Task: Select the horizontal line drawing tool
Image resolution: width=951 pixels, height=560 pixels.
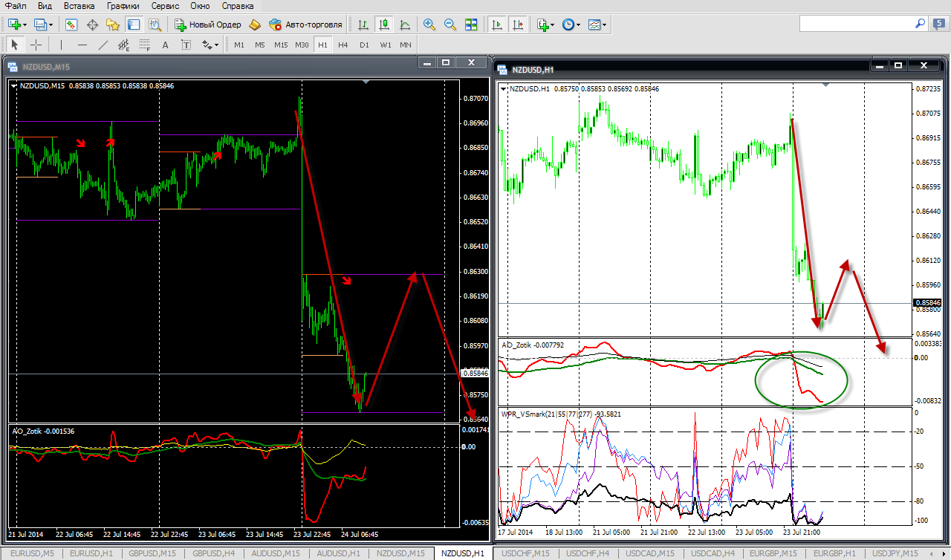Action: (82, 45)
